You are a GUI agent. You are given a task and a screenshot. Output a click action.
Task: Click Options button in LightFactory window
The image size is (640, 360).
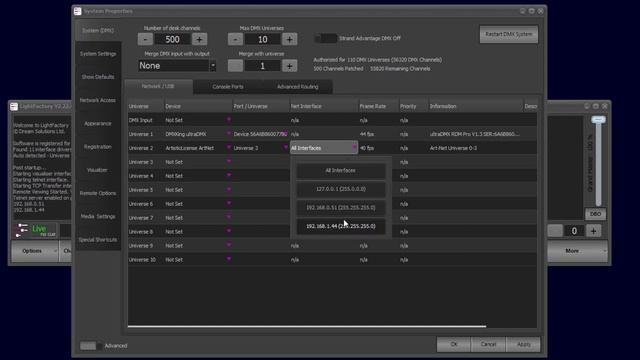coord(34,251)
